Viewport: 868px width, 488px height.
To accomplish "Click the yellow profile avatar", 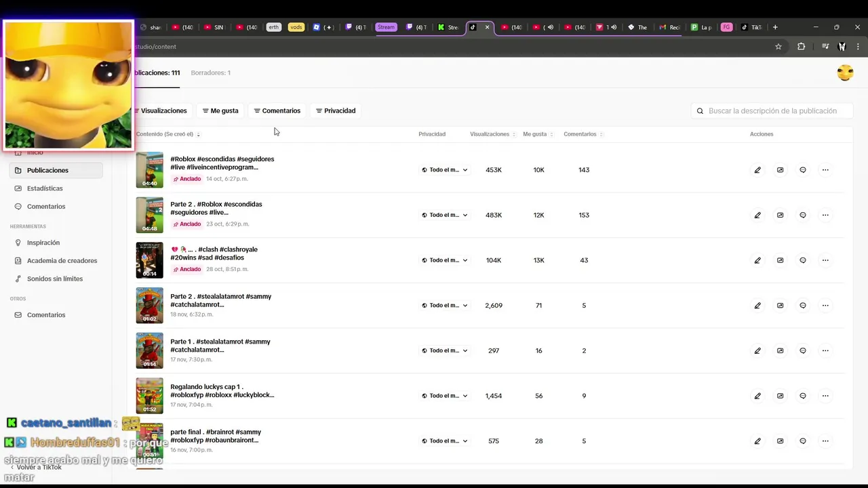I will tap(845, 73).
